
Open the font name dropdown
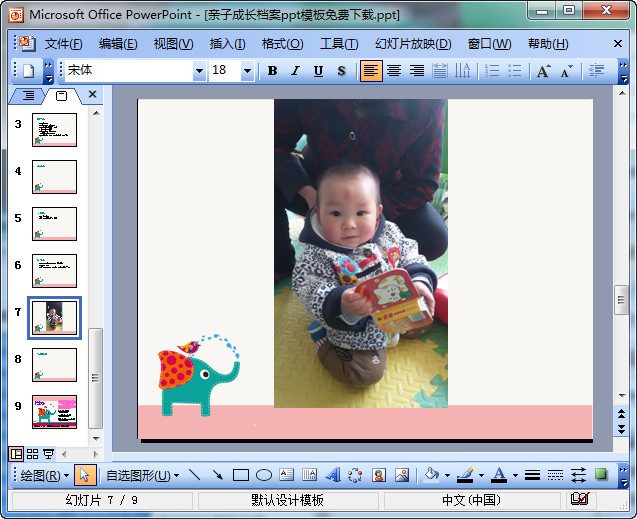[199, 71]
